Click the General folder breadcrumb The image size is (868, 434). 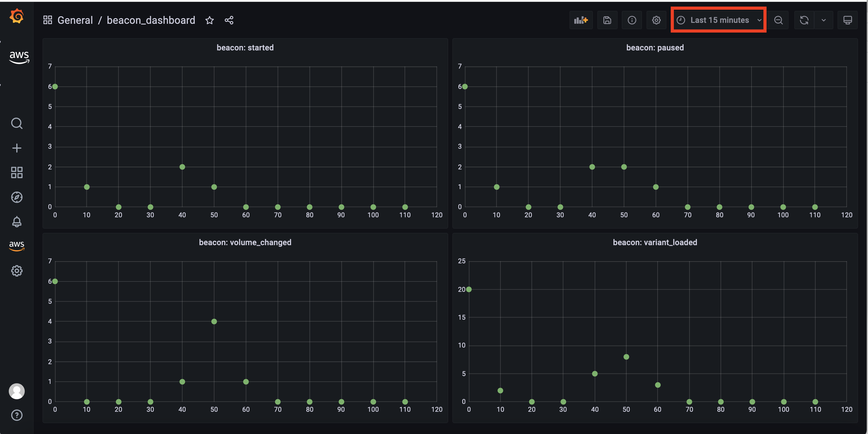coord(75,20)
